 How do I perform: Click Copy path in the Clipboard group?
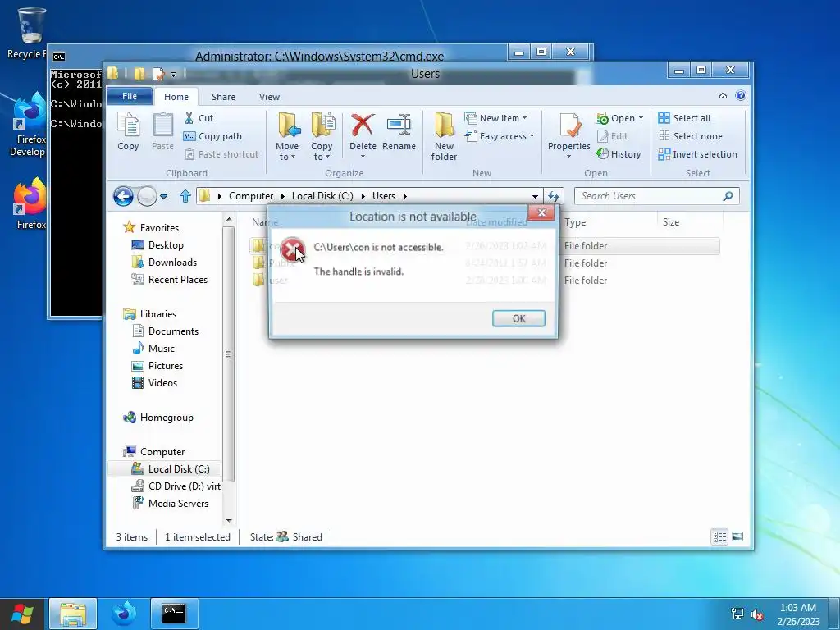212,136
